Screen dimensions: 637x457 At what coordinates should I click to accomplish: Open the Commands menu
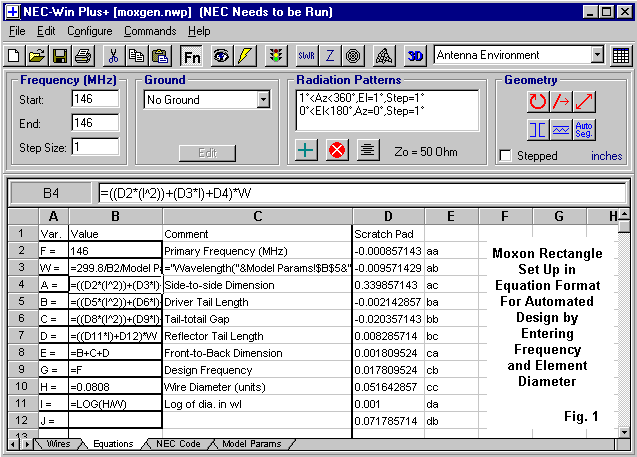tap(149, 31)
